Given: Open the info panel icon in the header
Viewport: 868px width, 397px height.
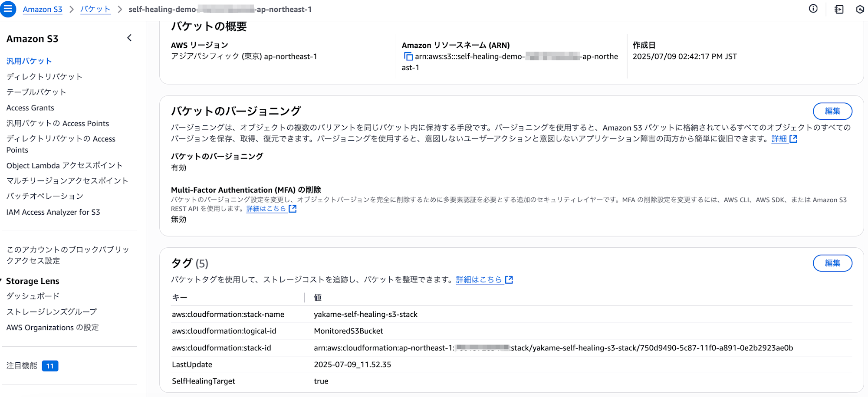Looking at the screenshot, I should coord(813,9).
